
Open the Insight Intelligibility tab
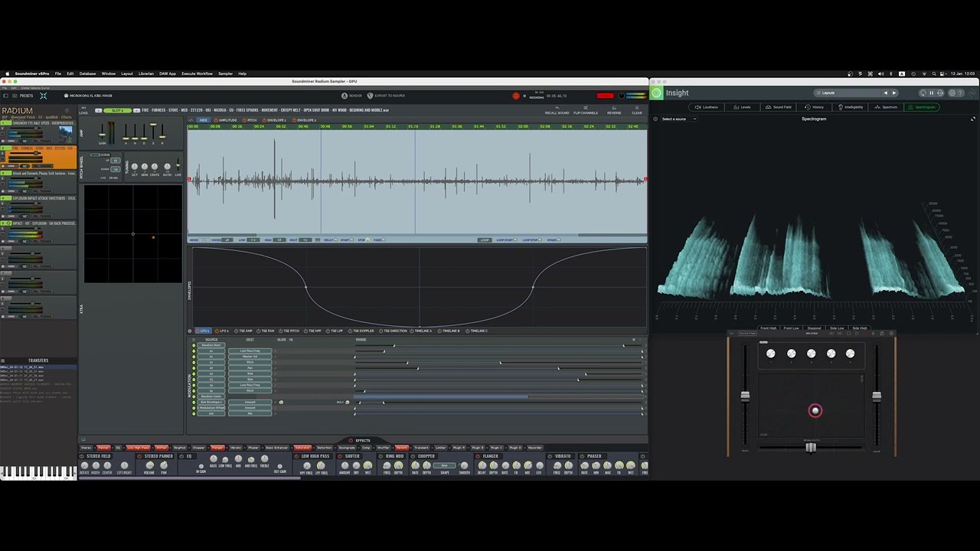(x=851, y=107)
